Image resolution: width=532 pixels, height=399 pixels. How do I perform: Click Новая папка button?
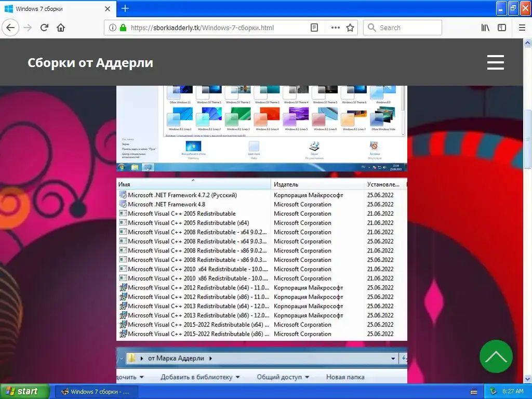click(x=345, y=377)
